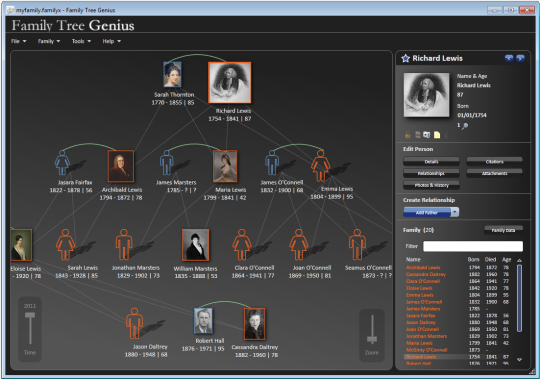Select Sarah Lewis' orange figure icon

pyautogui.click(x=65, y=245)
